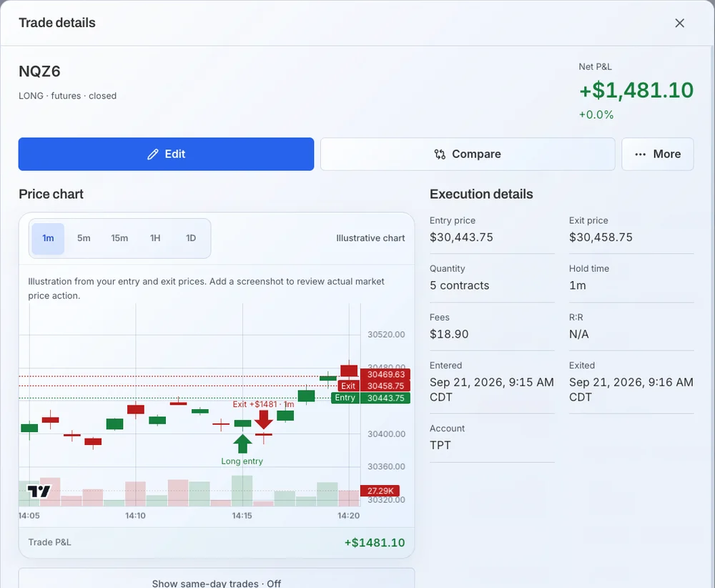Click the 30520.00 price axis label
715x588 pixels.
pos(386,334)
